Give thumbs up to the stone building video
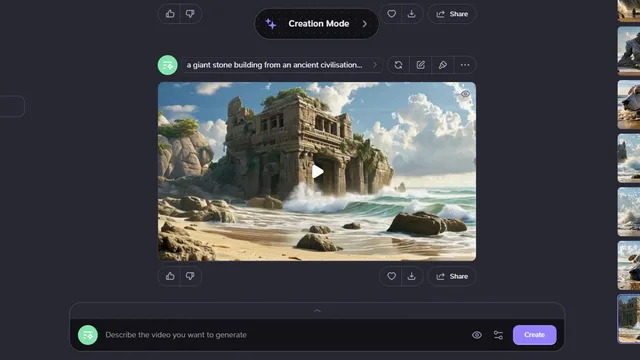The image size is (640, 360). (x=170, y=276)
